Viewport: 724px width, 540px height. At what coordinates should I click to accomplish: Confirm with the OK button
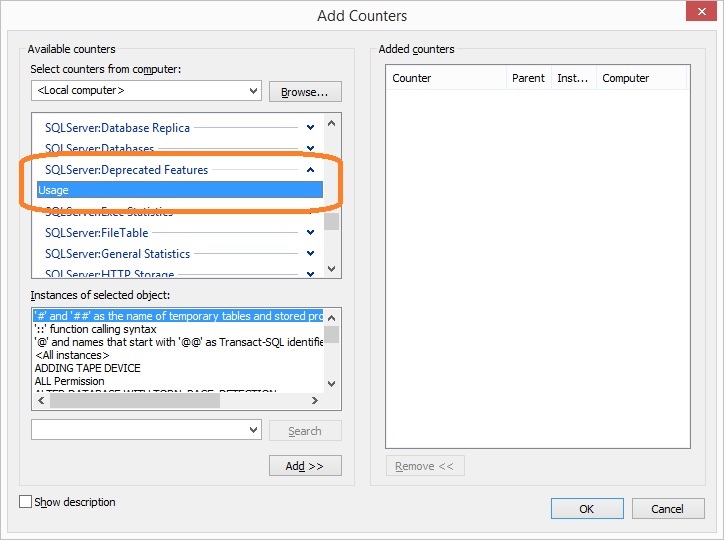[x=587, y=509]
